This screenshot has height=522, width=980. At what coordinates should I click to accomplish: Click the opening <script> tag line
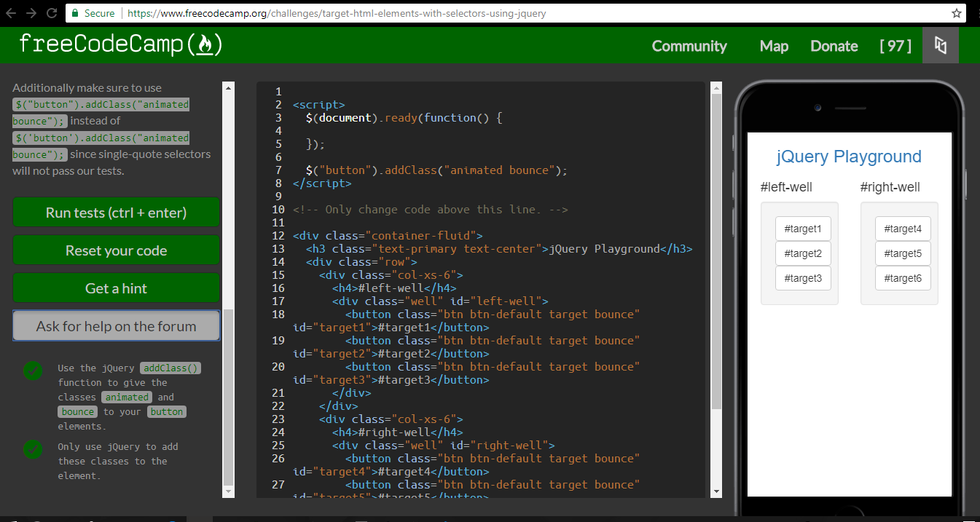318,105
